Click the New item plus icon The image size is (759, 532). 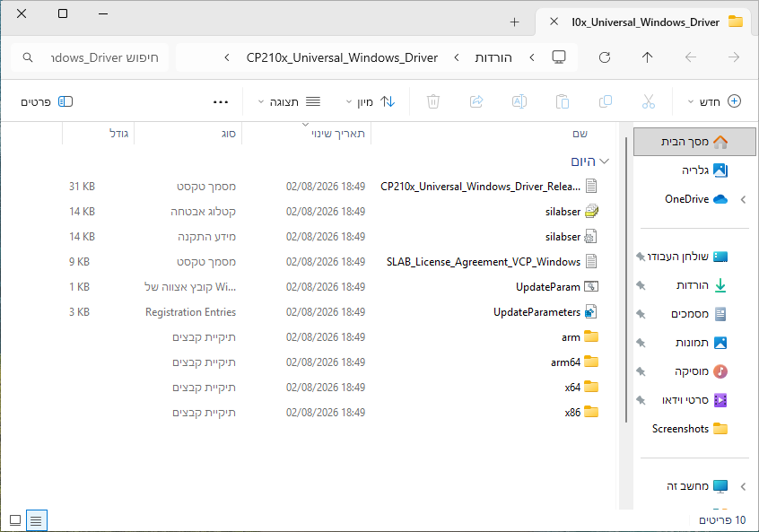pyautogui.click(x=734, y=101)
